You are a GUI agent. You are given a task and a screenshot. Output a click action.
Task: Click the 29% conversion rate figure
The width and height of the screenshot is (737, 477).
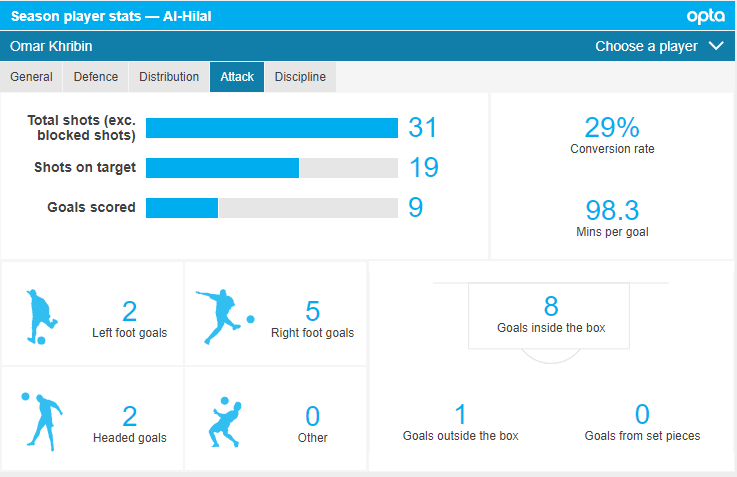tap(612, 127)
